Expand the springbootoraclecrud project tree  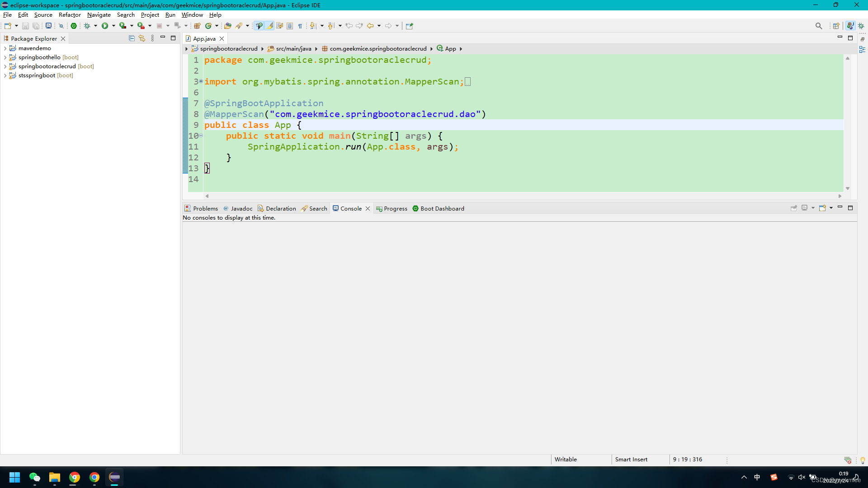5,66
